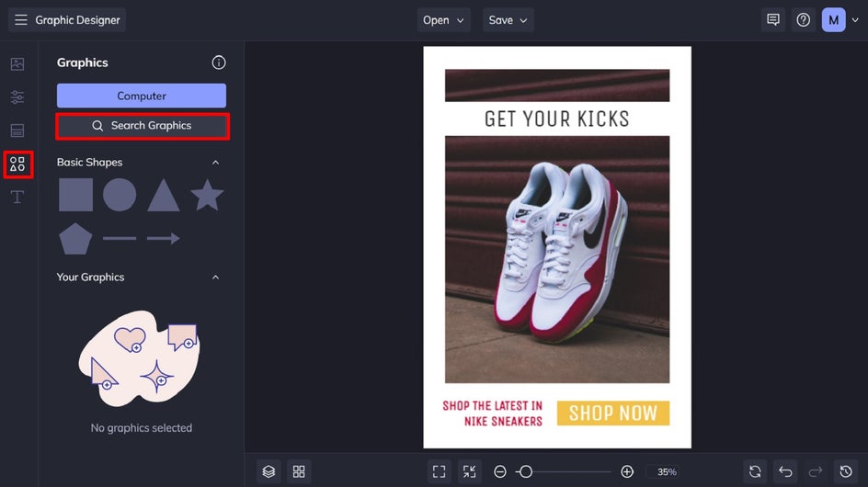Viewport: 868px width, 487px height.
Task: Open the history panel icon
Action: pos(846,471)
